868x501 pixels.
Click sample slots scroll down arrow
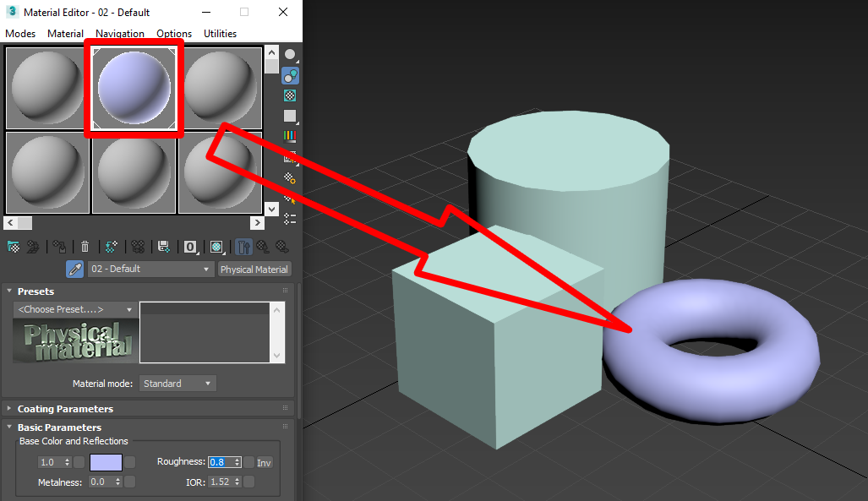pos(271,209)
